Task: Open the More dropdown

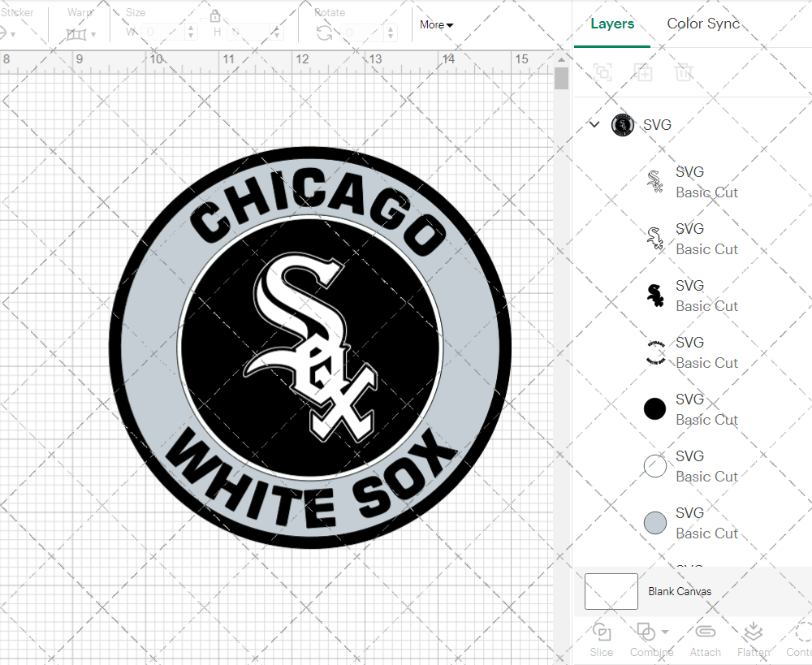Action: [436, 25]
